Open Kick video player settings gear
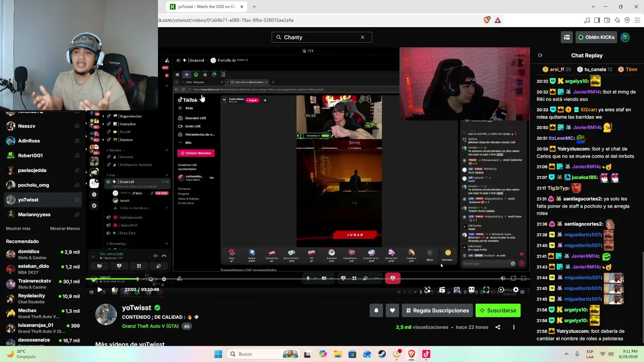 click(516, 290)
